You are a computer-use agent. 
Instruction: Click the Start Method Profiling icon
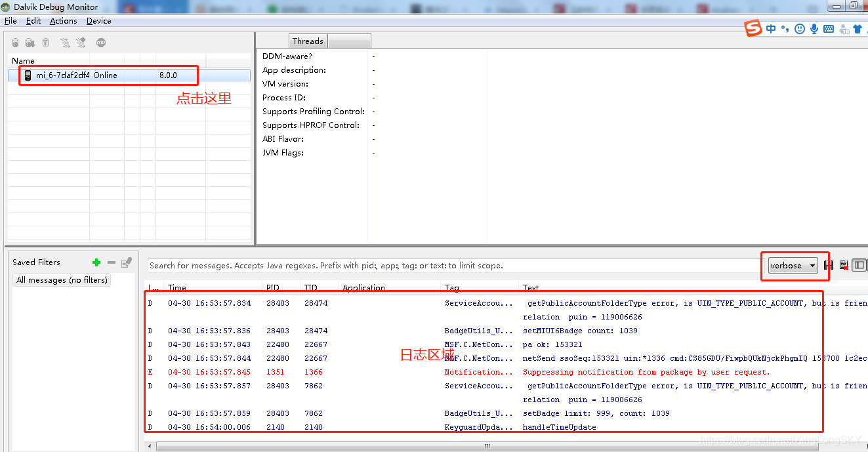[81, 43]
